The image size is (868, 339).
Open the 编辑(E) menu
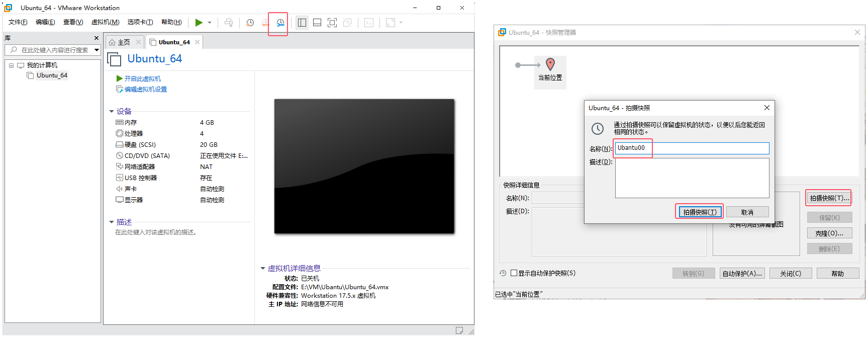[x=45, y=22]
